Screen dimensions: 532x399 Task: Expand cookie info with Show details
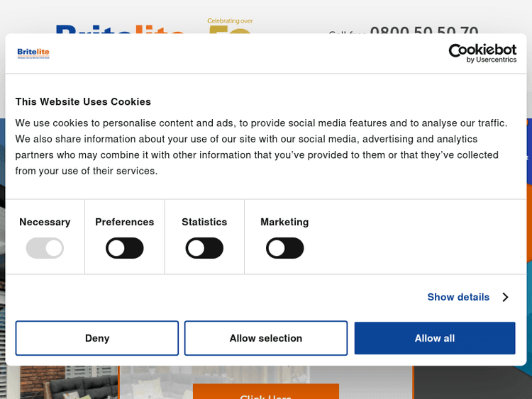(458, 297)
